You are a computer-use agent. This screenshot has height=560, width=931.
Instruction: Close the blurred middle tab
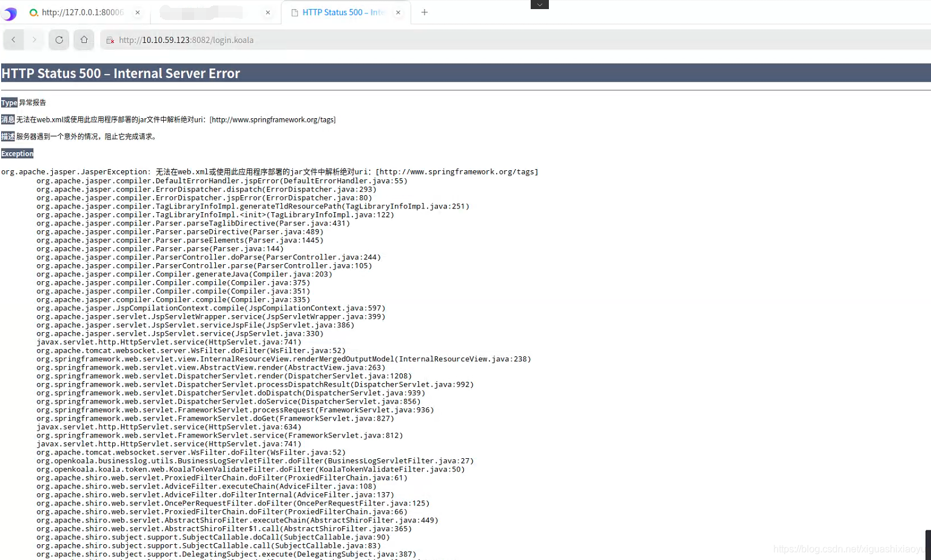267,12
